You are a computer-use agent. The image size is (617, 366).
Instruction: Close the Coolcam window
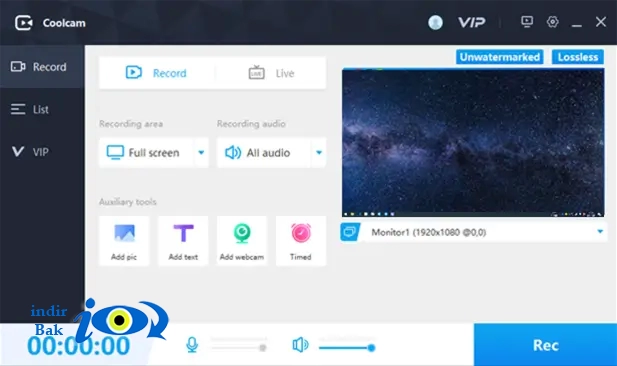[x=600, y=22]
